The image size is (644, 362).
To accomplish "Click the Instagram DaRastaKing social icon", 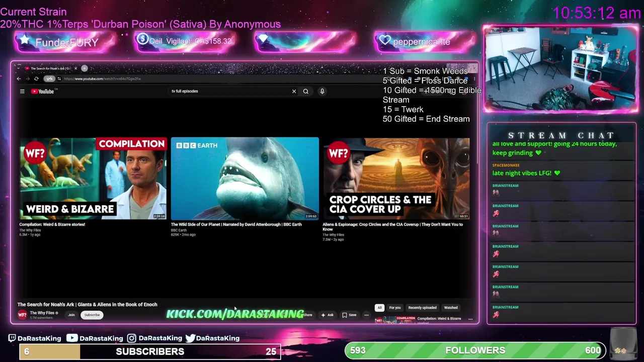I will pos(131,338).
